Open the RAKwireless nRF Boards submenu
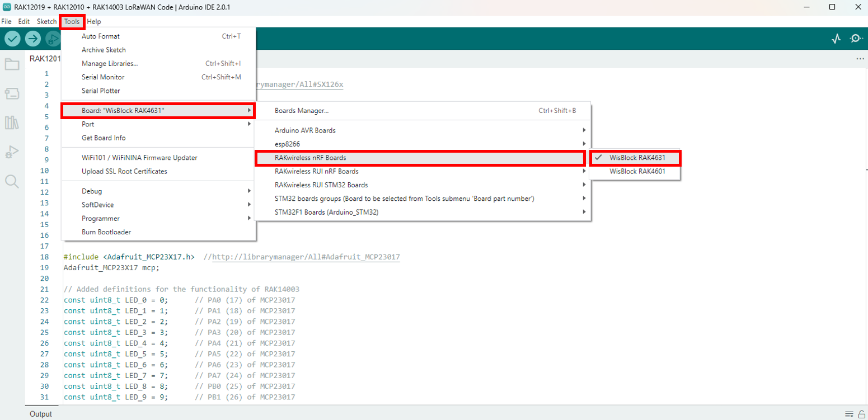The image size is (868, 420). 423,158
